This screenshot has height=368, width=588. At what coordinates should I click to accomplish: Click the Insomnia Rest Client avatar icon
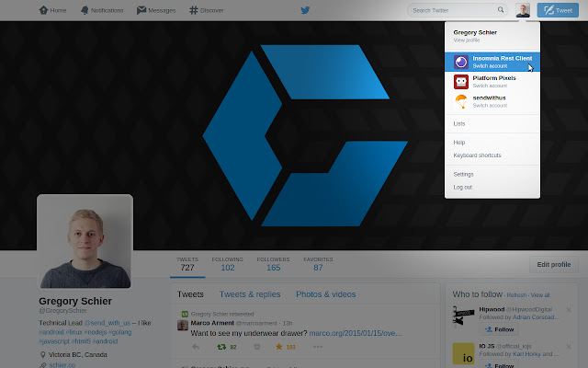tap(461, 62)
